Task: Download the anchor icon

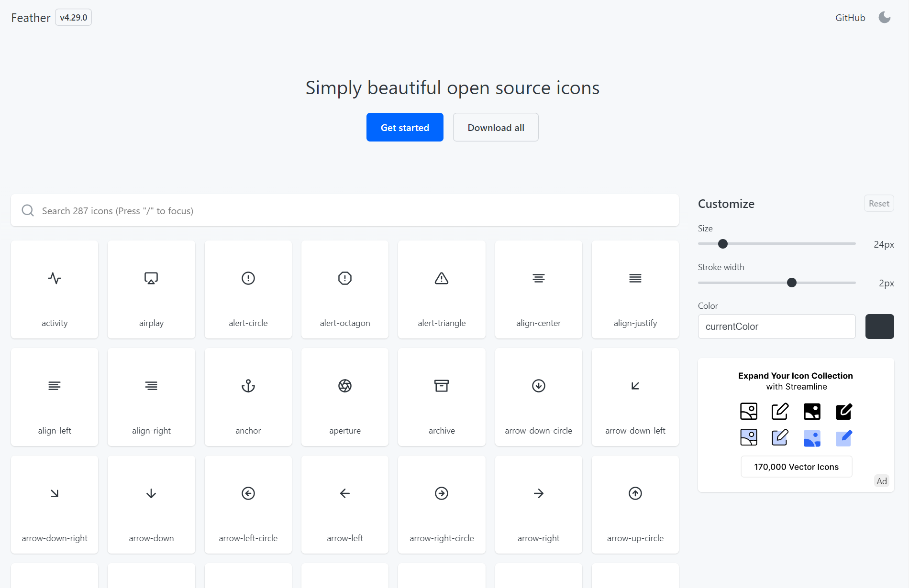Action: point(248,397)
